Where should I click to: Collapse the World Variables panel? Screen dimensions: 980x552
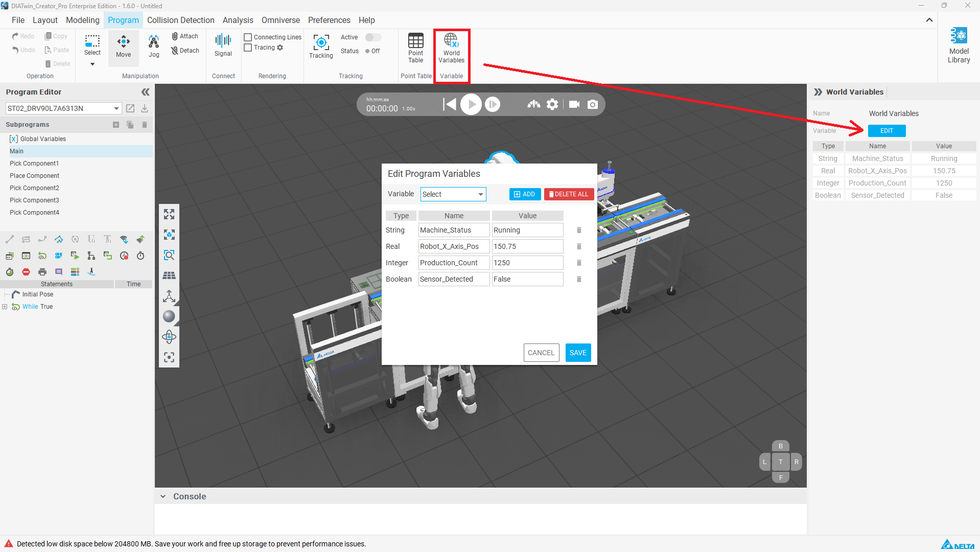click(818, 92)
